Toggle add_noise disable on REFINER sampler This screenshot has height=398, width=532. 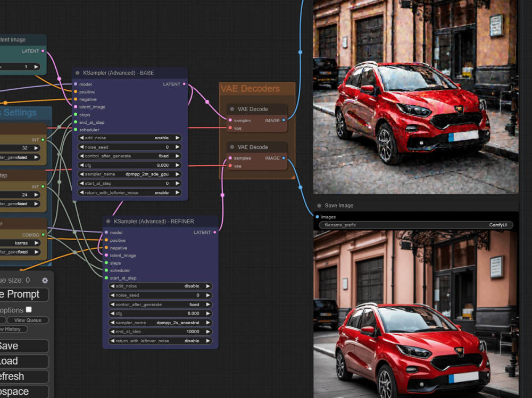(160, 286)
